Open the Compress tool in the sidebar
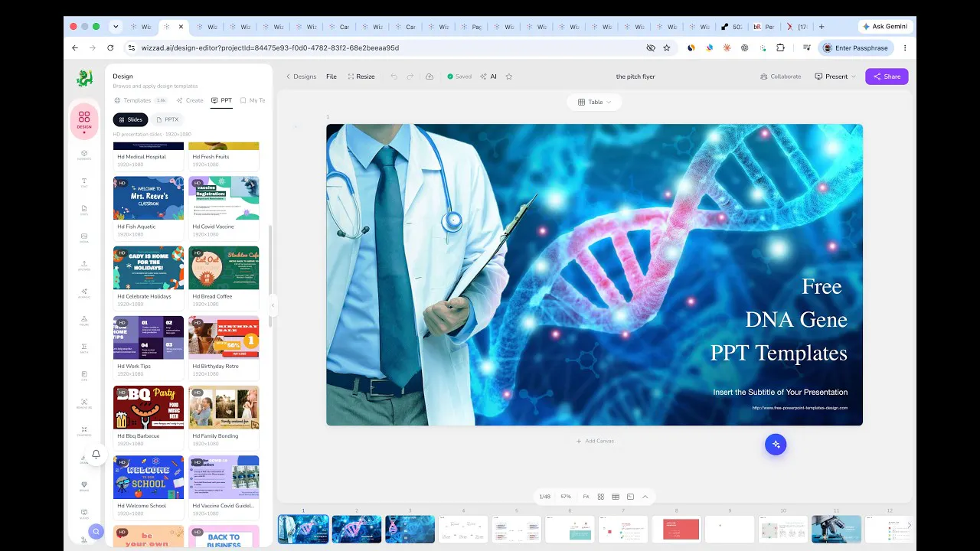 (84, 431)
